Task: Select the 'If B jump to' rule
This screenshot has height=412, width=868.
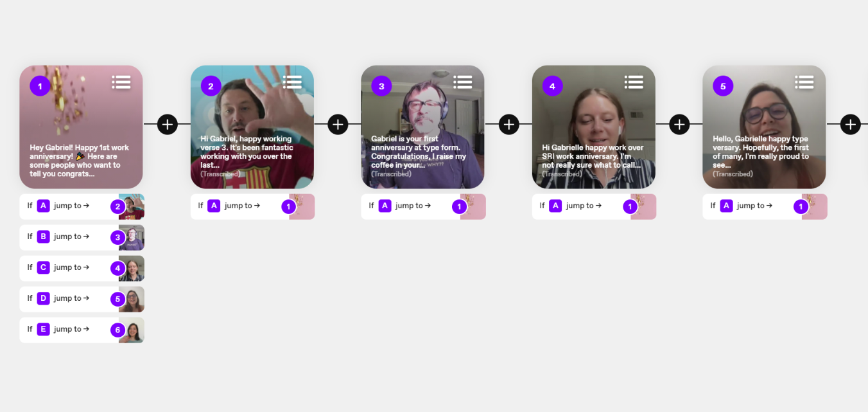Action: point(82,237)
